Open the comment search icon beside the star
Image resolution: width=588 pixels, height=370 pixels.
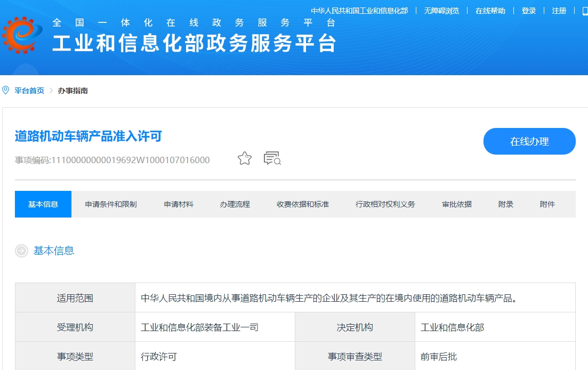[x=272, y=158]
